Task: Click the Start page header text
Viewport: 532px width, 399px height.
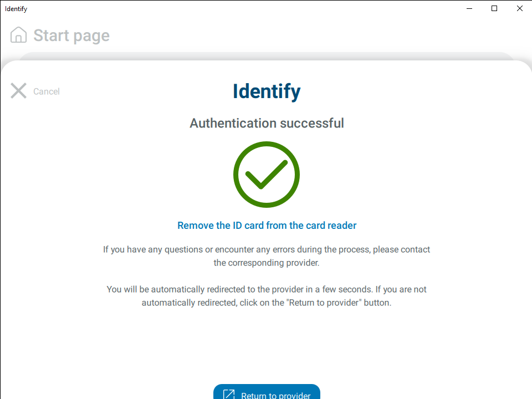Action: [71, 35]
